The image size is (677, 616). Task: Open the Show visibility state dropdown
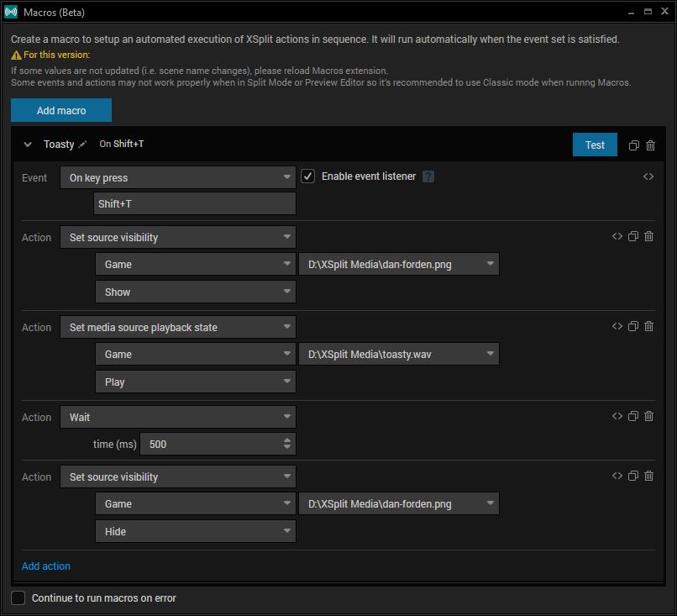click(196, 292)
